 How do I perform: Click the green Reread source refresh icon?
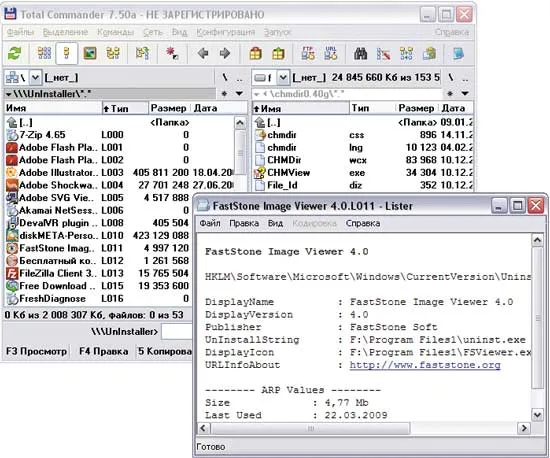15,53
